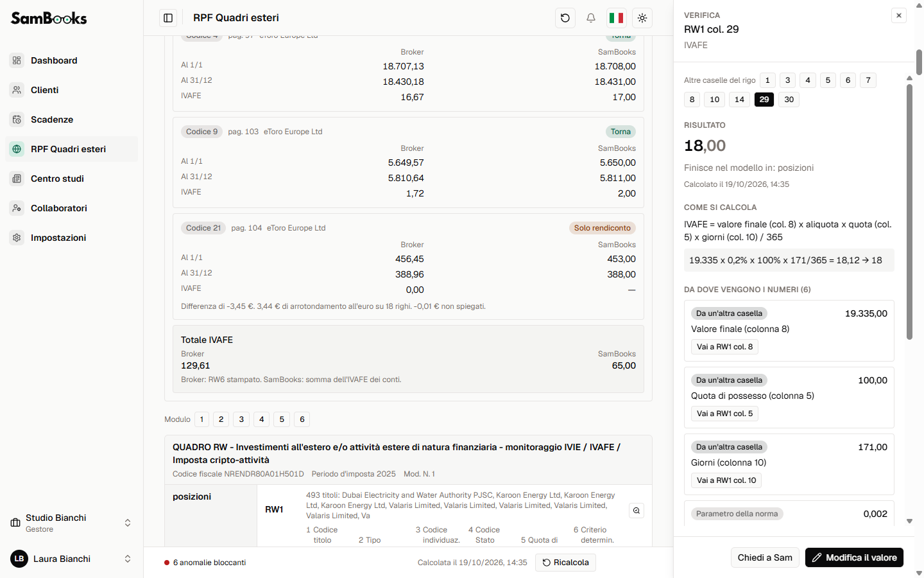This screenshot has width=924, height=578.
Task: Click the Ricalcola button
Action: coord(566,563)
